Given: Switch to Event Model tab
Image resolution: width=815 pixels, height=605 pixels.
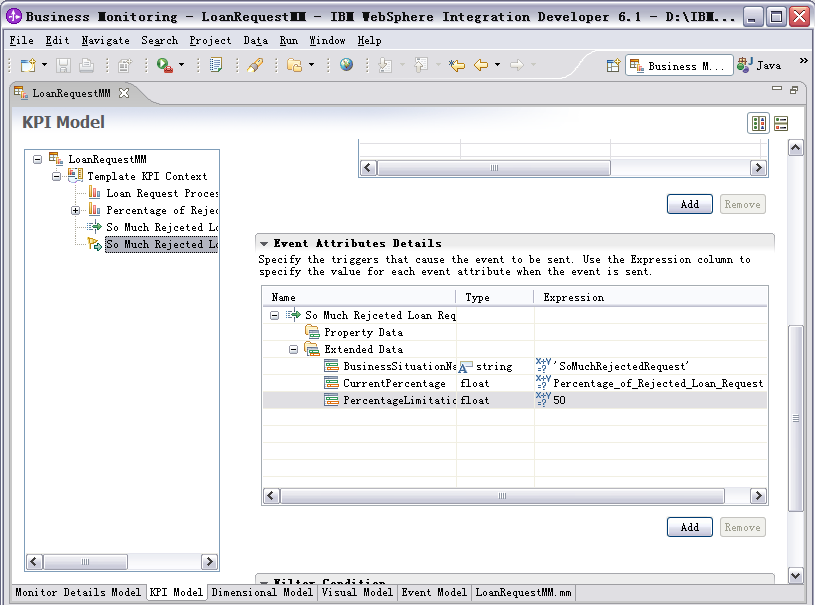Looking at the screenshot, I should pos(434,592).
